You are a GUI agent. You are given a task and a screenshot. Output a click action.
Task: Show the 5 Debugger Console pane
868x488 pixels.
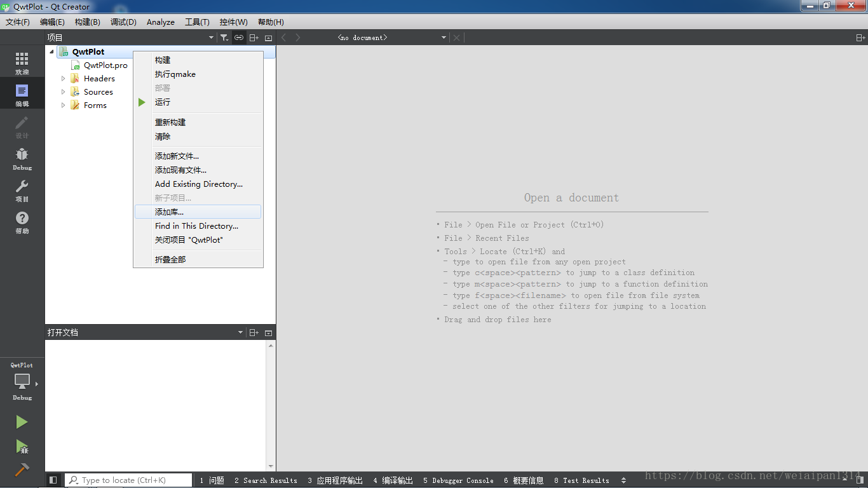(458, 480)
